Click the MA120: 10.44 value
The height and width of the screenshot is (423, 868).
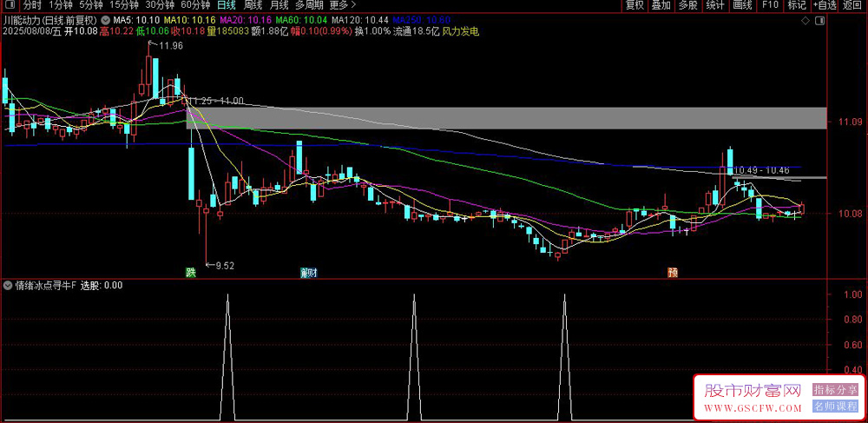(x=359, y=21)
